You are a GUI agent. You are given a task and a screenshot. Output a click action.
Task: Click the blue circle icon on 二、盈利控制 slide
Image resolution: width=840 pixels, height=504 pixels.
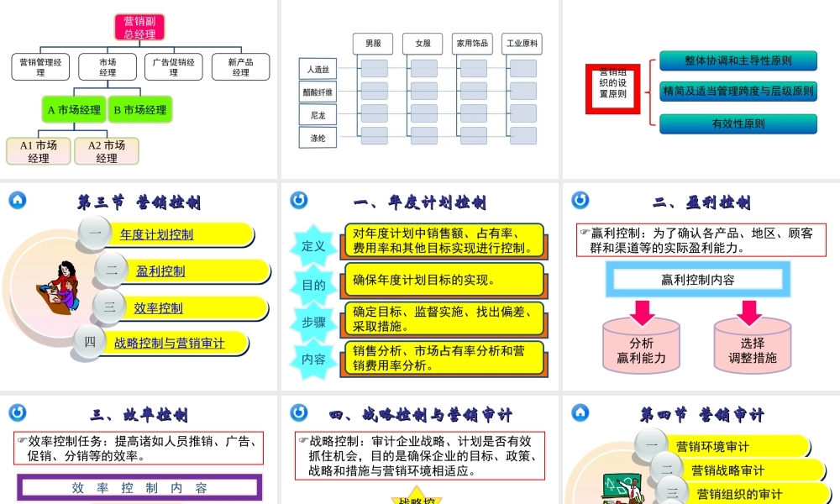tap(580, 199)
